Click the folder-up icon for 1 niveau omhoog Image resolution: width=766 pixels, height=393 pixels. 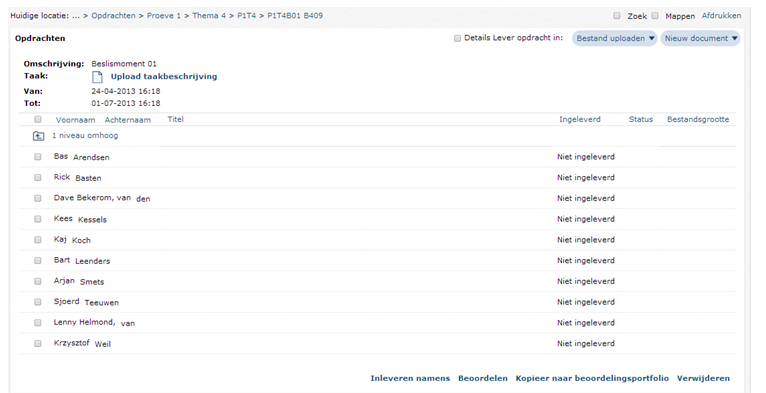click(x=38, y=136)
